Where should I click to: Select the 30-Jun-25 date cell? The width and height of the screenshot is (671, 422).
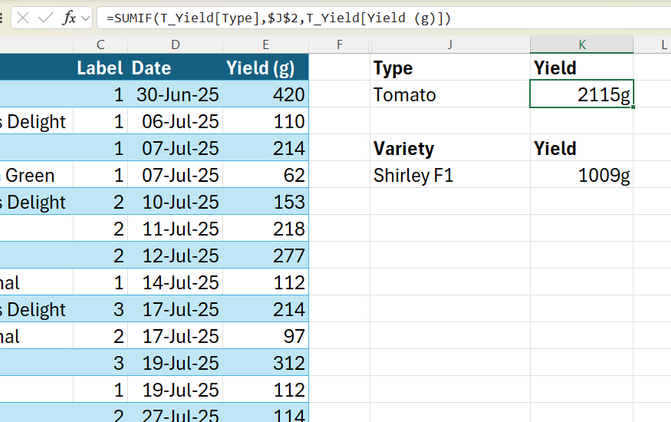point(175,95)
